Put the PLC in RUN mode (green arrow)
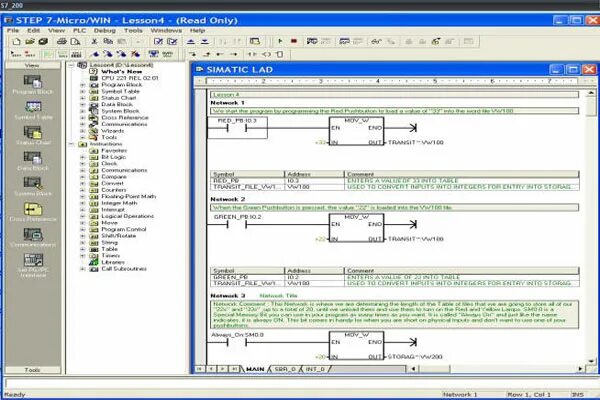The height and width of the screenshot is (400, 600). coord(280,41)
